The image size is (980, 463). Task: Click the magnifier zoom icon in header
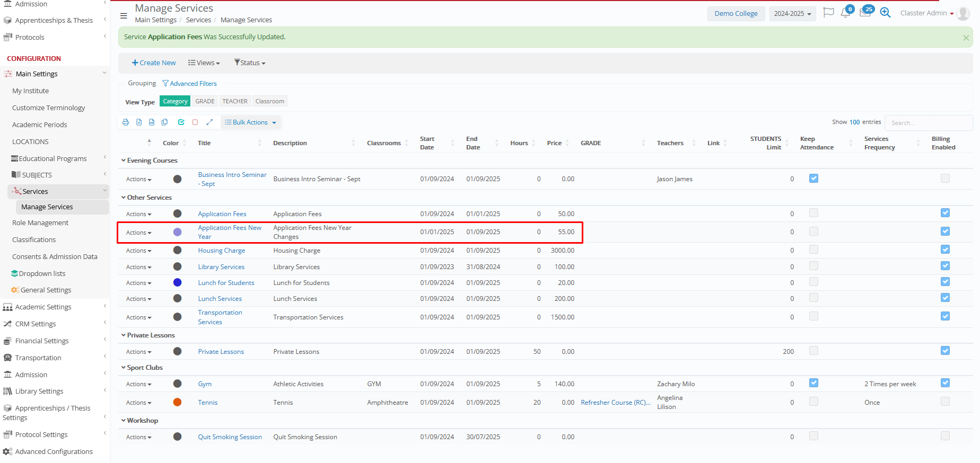pyautogui.click(x=885, y=13)
